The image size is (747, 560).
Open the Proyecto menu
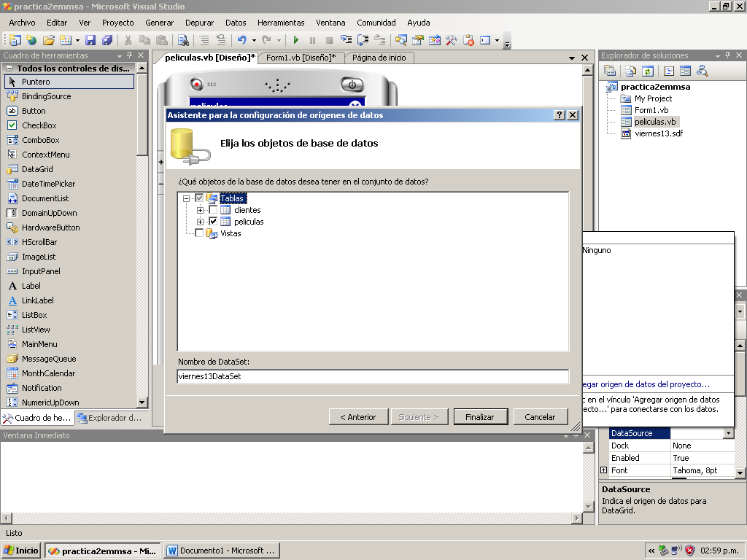coord(117,23)
